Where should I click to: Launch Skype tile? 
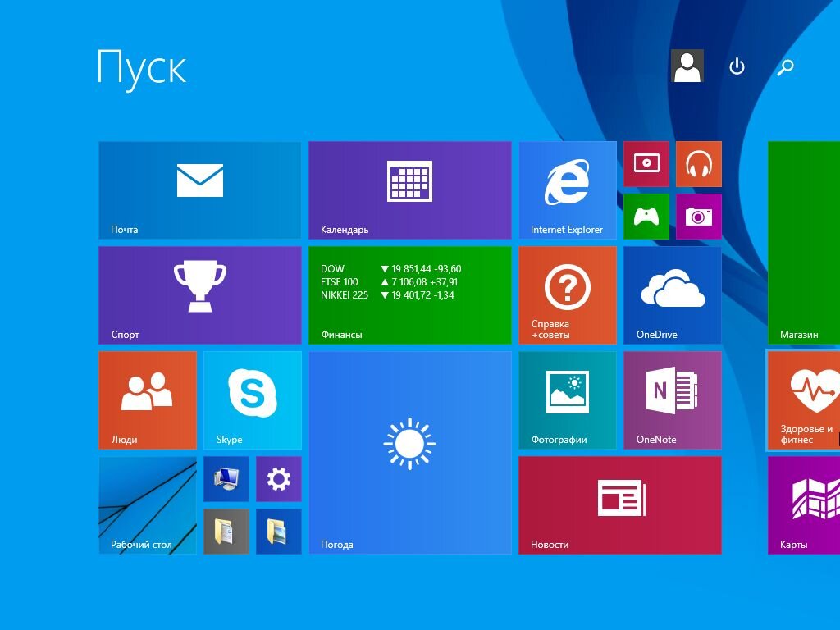253,400
